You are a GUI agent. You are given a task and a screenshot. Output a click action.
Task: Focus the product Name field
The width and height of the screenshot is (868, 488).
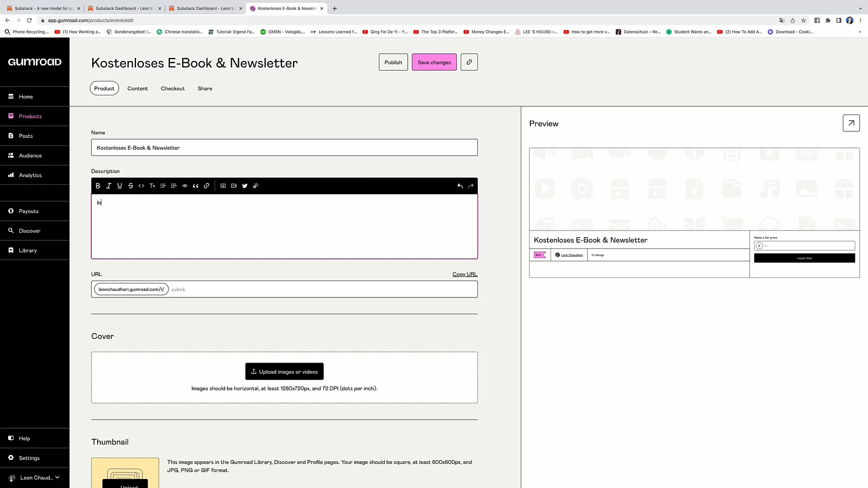pos(284,148)
